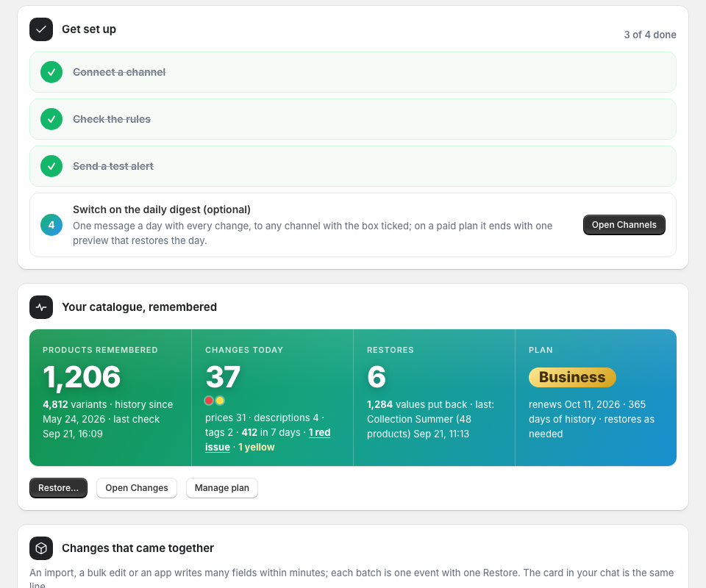Click "Switch on the daily digest (optional)" title

[162, 209]
